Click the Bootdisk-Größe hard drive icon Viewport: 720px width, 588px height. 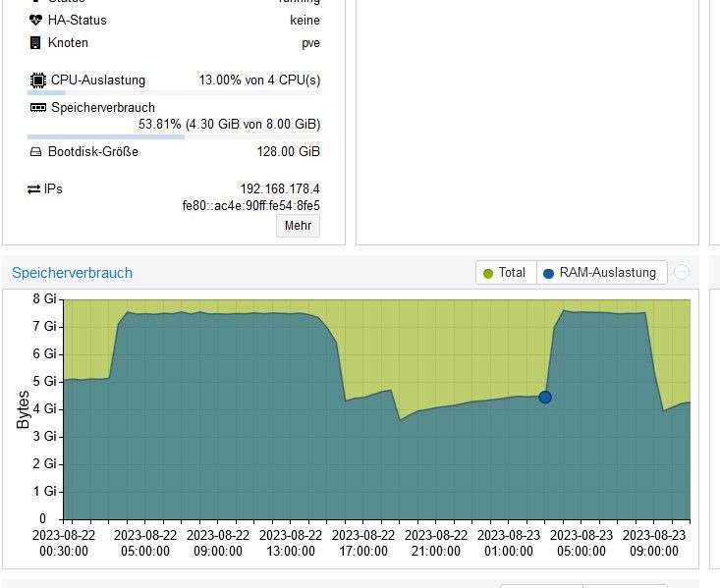click(35, 151)
